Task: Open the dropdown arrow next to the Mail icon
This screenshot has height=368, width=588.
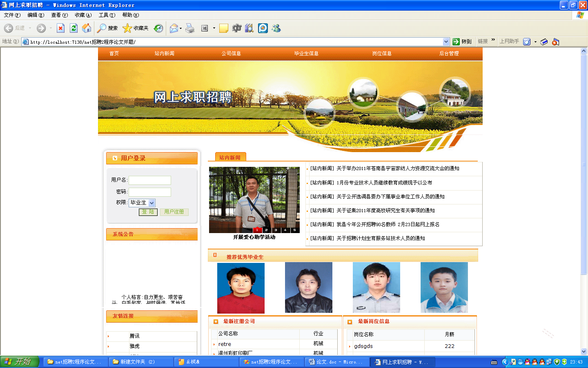Action: [181, 28]
